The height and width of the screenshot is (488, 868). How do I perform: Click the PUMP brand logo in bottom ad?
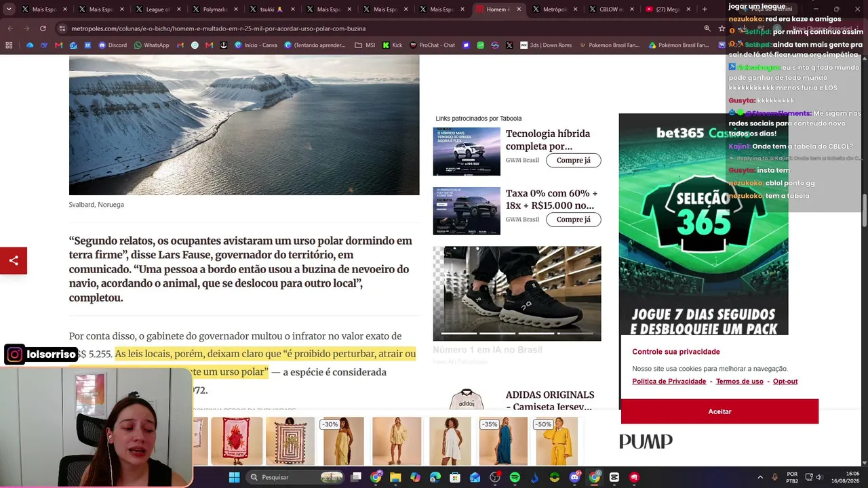[646, 441]
